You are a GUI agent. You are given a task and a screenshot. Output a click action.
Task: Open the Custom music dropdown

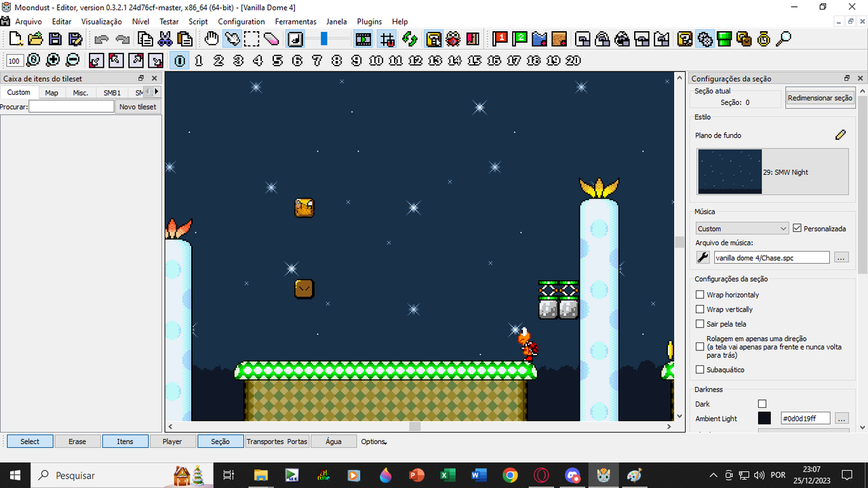click(x=742, y=228)
